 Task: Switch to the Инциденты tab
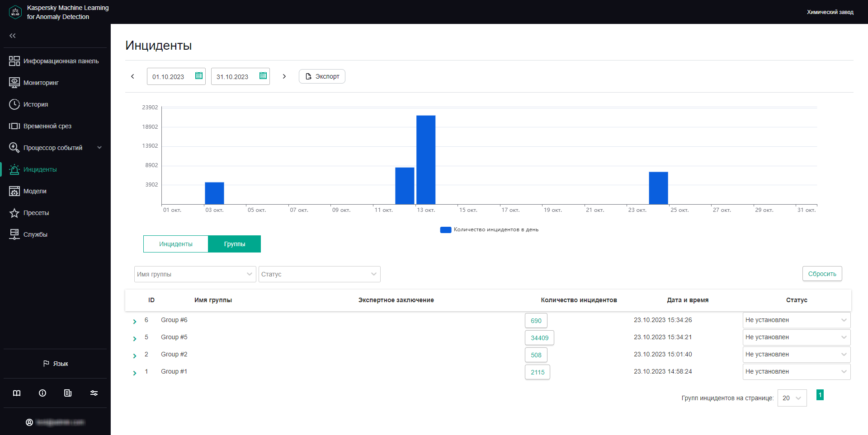click(176, 244)
